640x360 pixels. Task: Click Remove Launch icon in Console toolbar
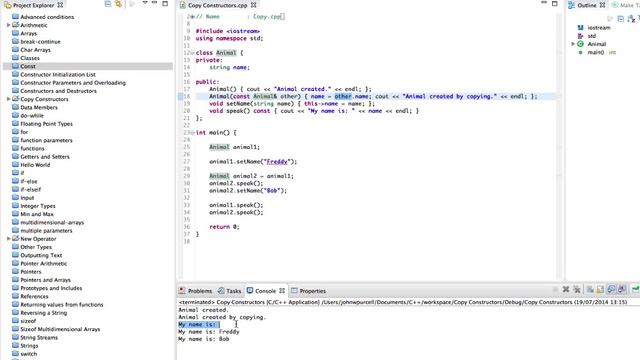point(566,289)
